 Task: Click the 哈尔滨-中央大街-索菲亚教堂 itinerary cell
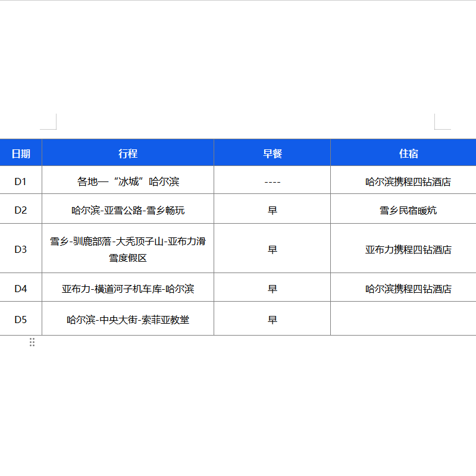(128, 320)
